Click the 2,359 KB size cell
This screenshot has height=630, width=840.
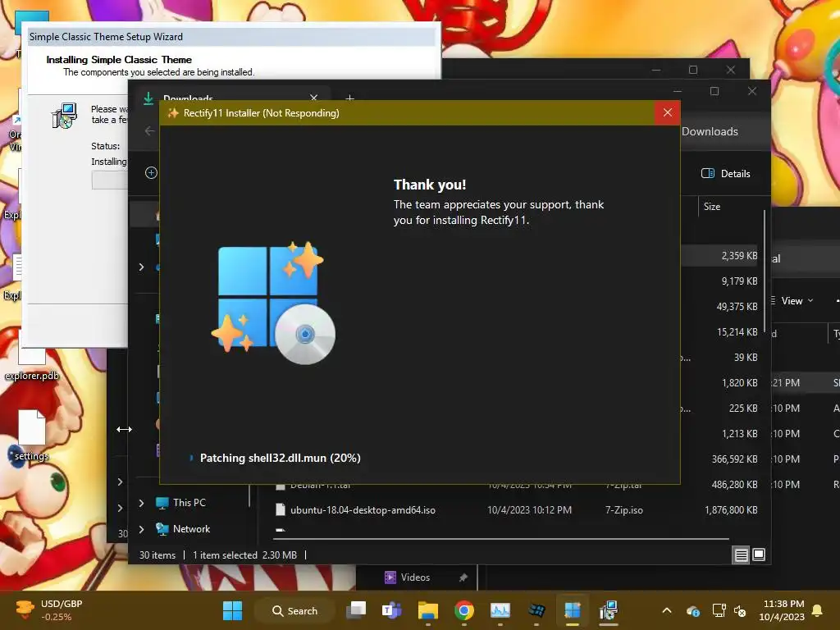pos(739,256)
